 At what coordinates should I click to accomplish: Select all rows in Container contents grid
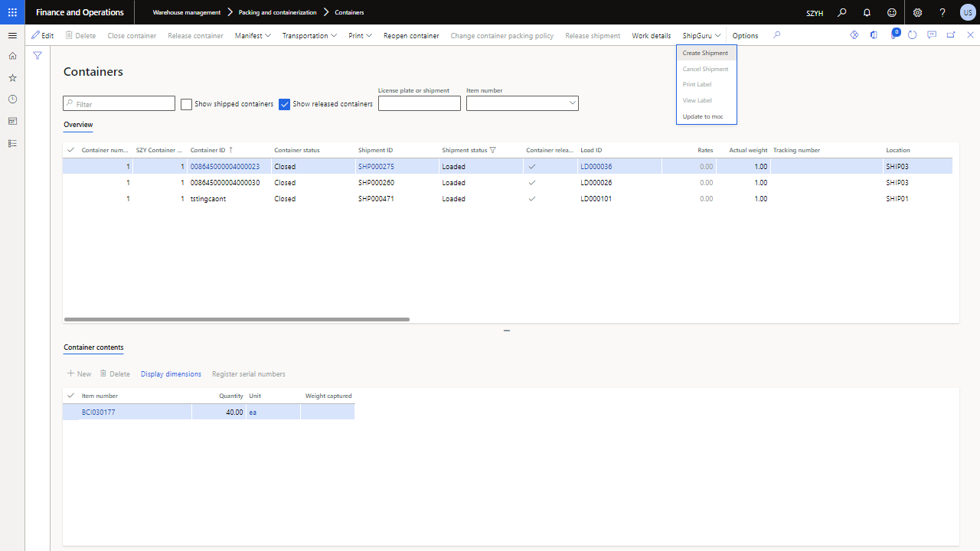click(x=71, y=396)
